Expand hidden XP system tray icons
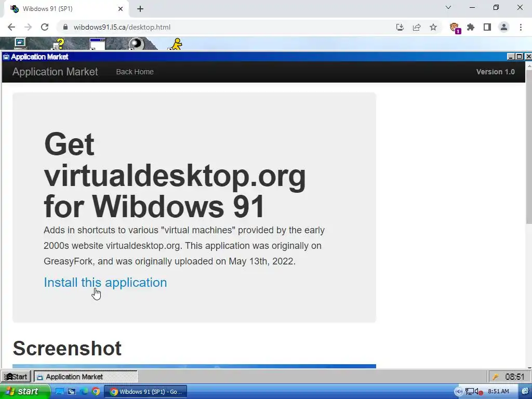The image size is (532, 399). click(458, 392)
